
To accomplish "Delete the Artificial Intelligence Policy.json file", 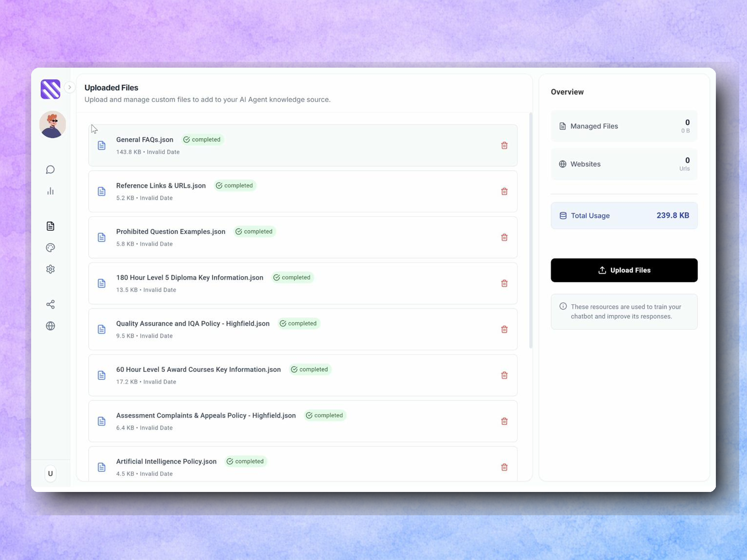I will pos(504,467).
